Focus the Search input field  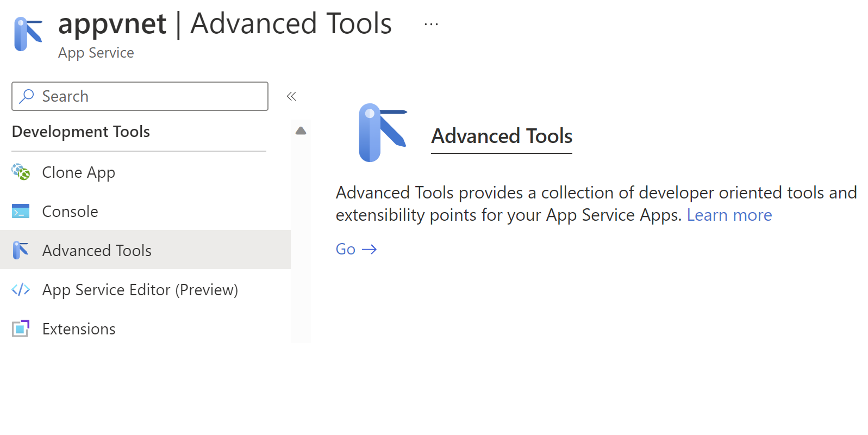coord(140,96)
